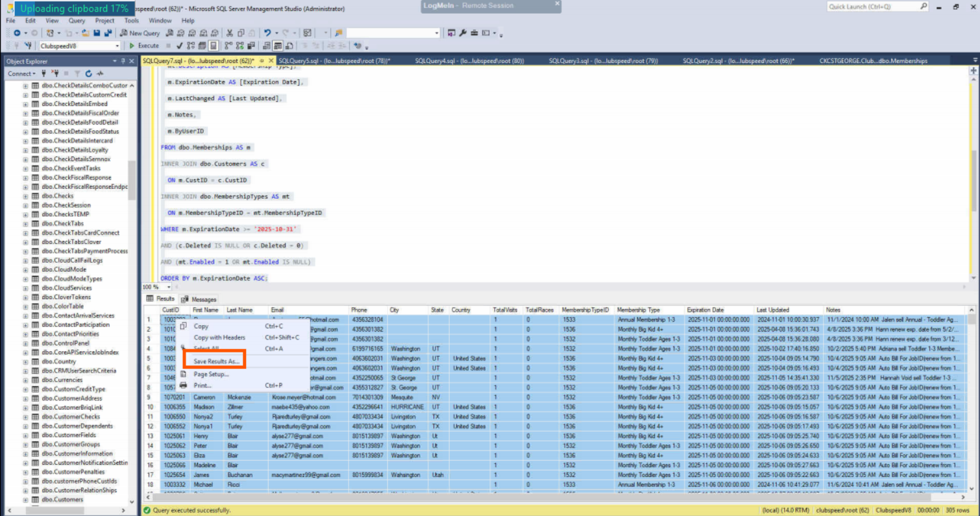Click the Undo arrow icon

pos(267,33)
